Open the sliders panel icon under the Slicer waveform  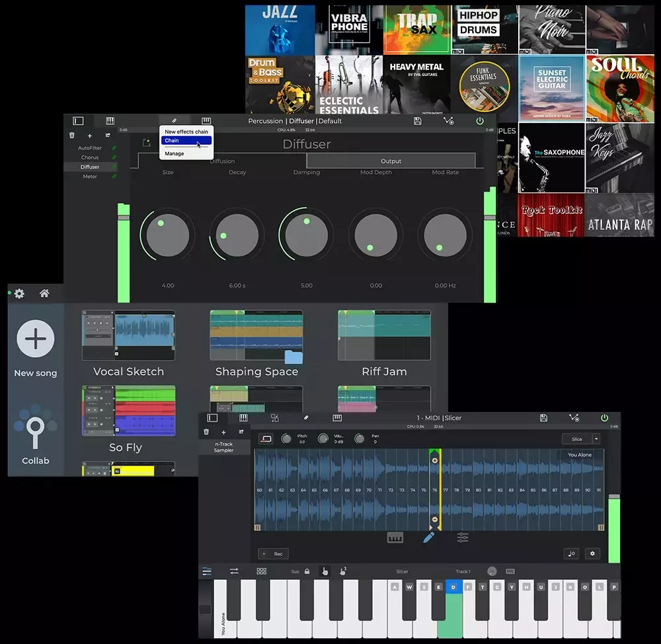coord(463,538)
